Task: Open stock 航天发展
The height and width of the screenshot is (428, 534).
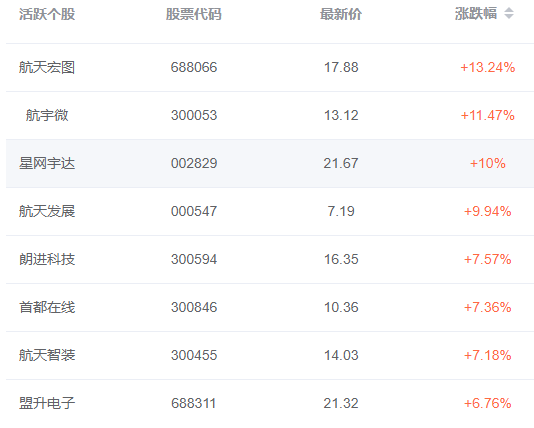Action: click(47, 211)
